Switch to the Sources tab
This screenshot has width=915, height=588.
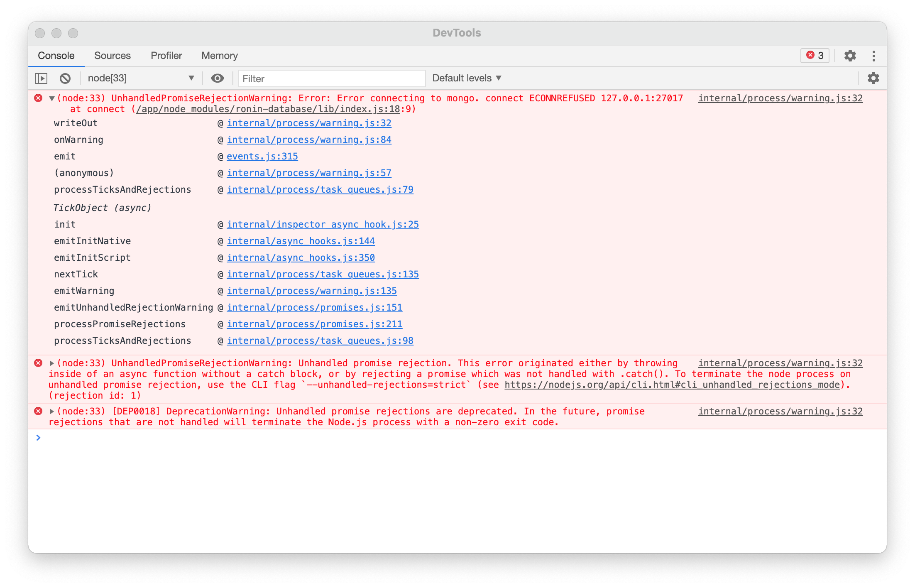point(112,56)
